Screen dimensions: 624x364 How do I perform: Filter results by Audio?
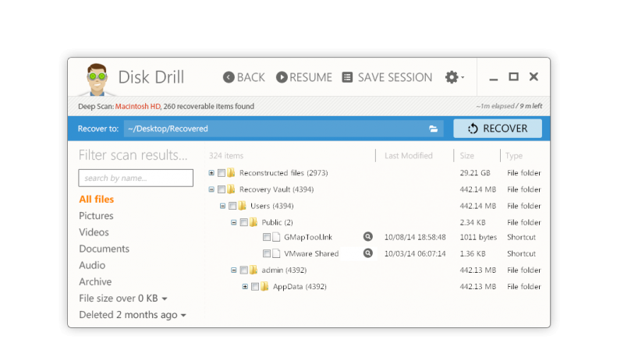[x=92, y=265]
